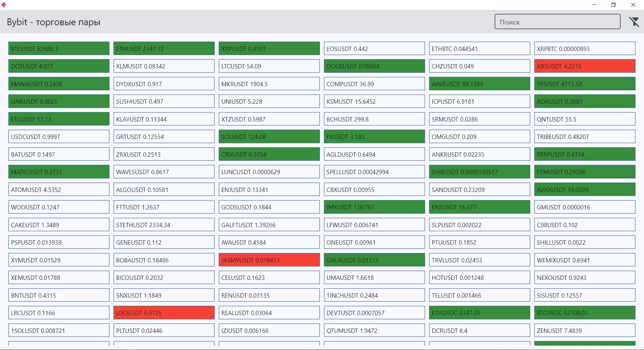
Task: Choose MANAUSDT 0.2436 tile
Action: 59,84
